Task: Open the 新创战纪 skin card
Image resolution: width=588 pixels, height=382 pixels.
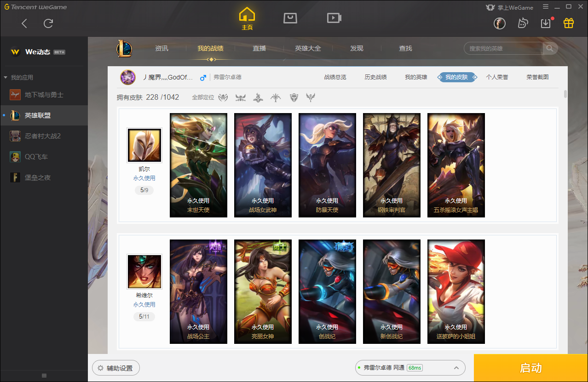Action: pos(392,291)
